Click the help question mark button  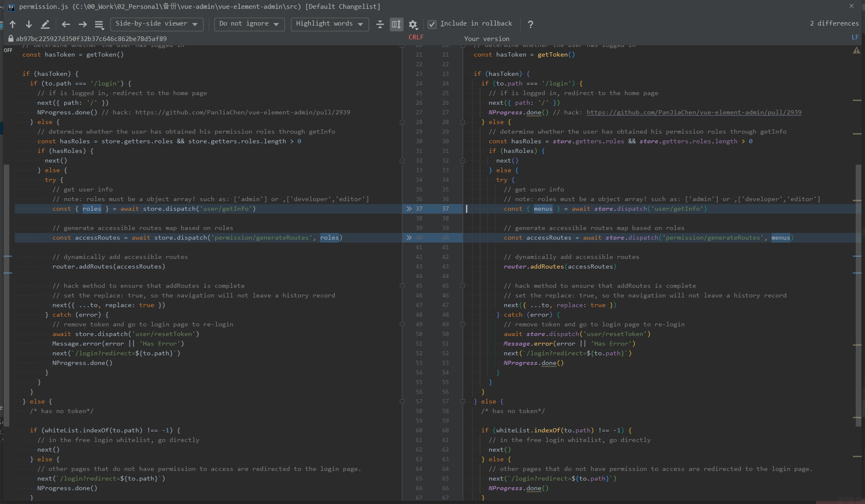pyautogui.click(x=530, y=24)
